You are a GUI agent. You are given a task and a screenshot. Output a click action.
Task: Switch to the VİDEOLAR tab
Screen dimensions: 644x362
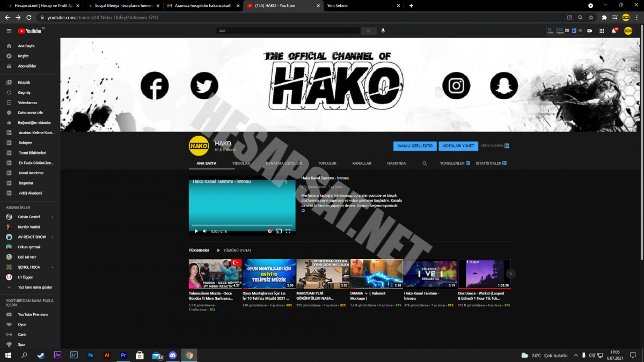241,163
